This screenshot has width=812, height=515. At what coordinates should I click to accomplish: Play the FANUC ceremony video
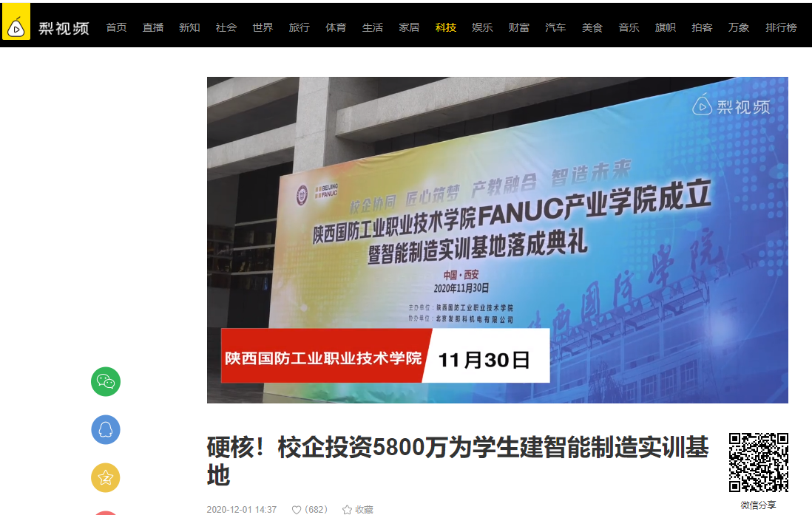(497, 240)
